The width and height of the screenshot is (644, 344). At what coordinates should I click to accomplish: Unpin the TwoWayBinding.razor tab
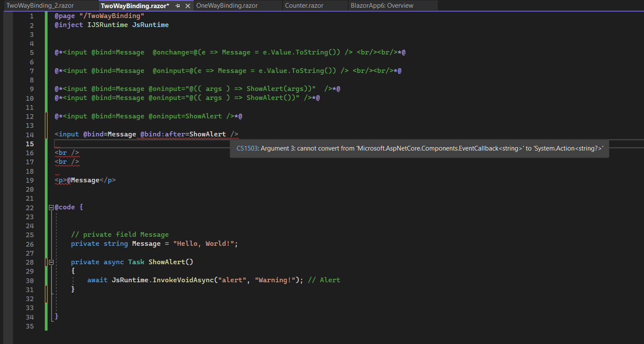(178, 6)
